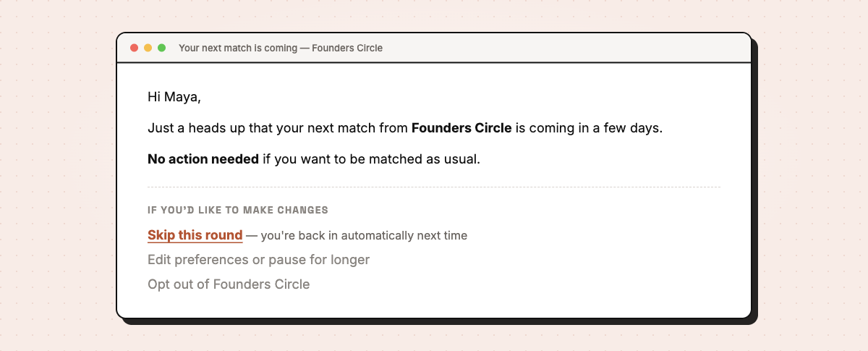The image size is (868, 351).
Task: Click "Founders Circle" in the title bar
Action: (x=347, y=48)
